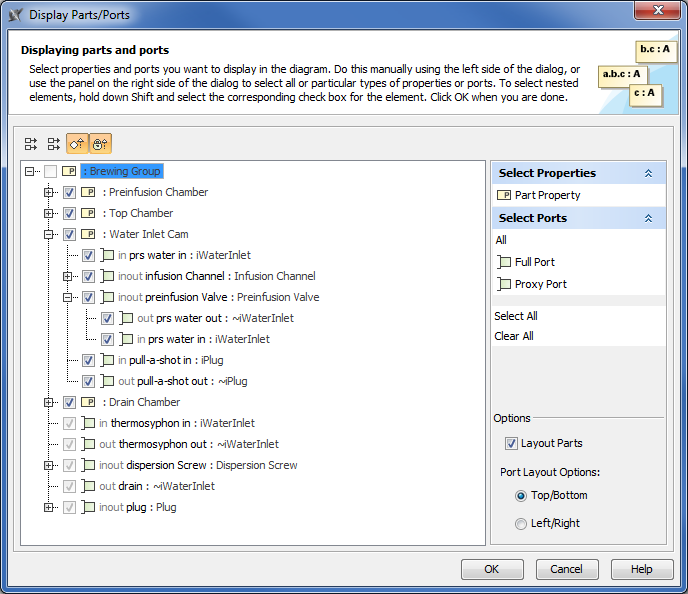Select 'out drain : ~iWaterInlet' row

tap(157, 487)
